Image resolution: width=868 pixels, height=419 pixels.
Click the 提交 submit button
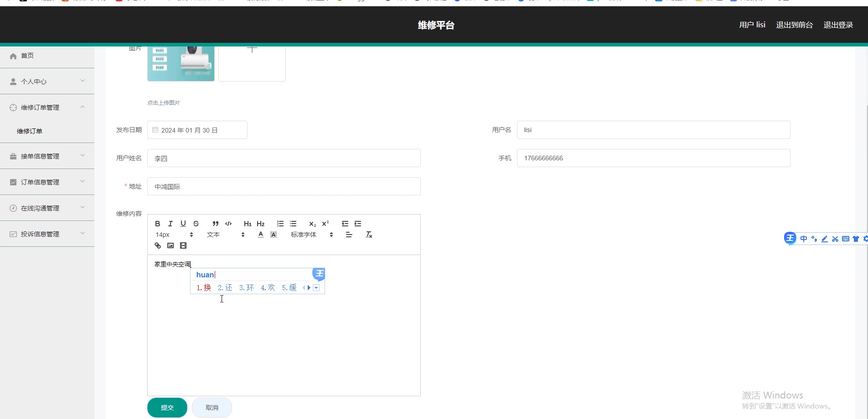click(167, 408)
